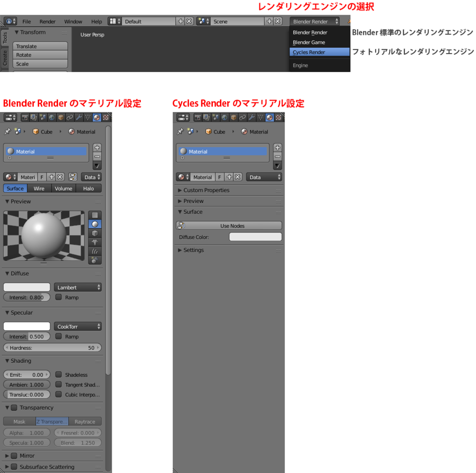This screenshot has width=476, height=473.
Task: Click the Info editor type icon
Action: tap(10, 21)
